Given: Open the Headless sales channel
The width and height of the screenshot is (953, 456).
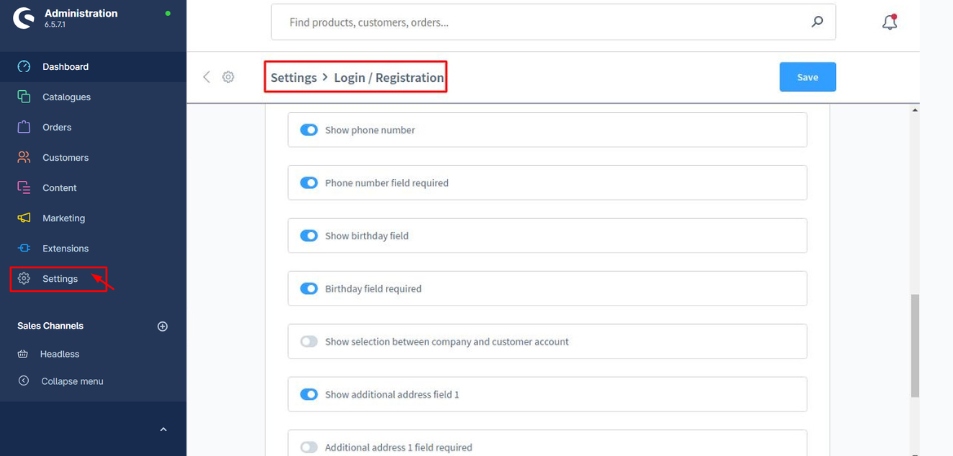Looking at the screenshot, I should click(59, 354).
